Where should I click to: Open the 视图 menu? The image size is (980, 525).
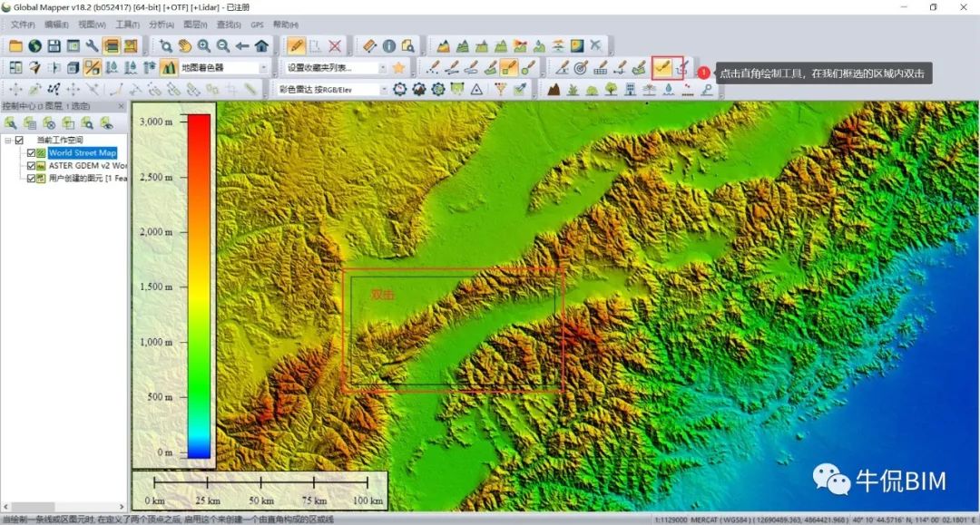coord(92,24)
